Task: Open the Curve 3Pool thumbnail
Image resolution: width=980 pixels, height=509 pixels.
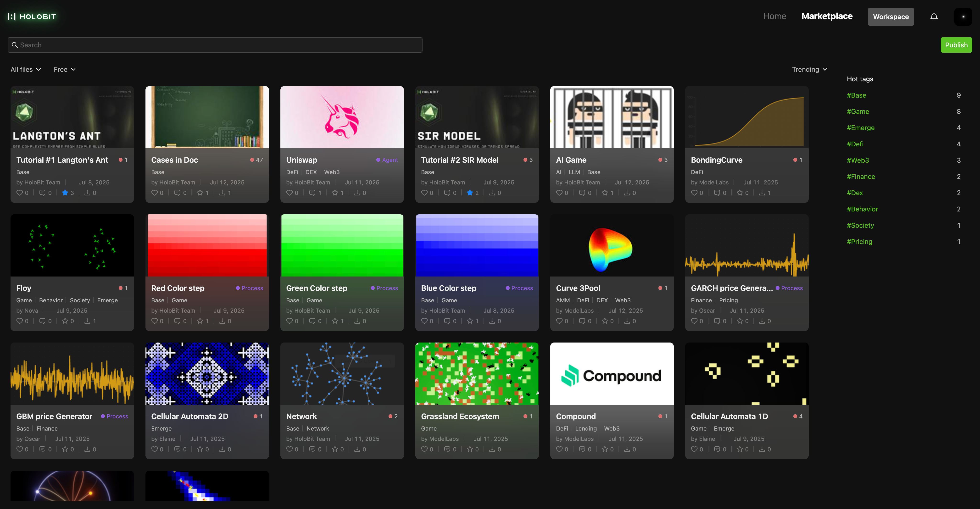Action: pos(612,245)
